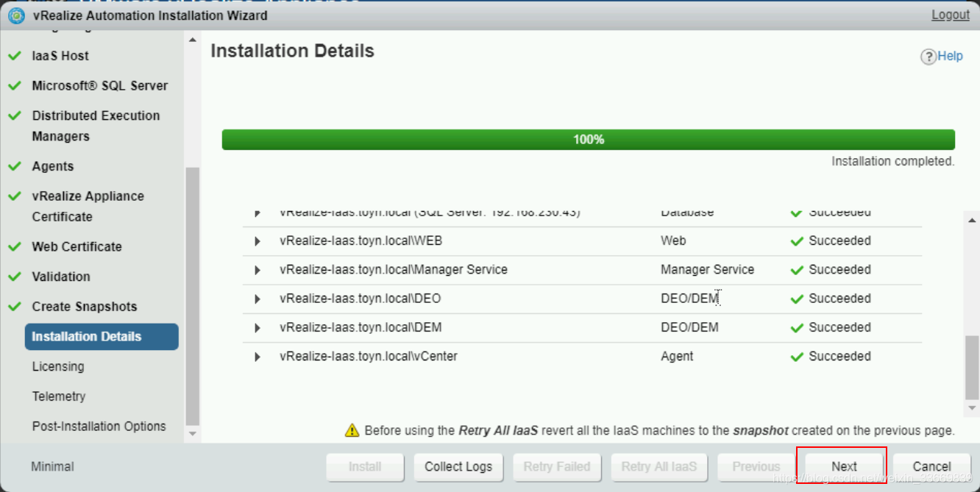Click the Cancel button
Screen dimensions: 980x492
click(932, 467)
